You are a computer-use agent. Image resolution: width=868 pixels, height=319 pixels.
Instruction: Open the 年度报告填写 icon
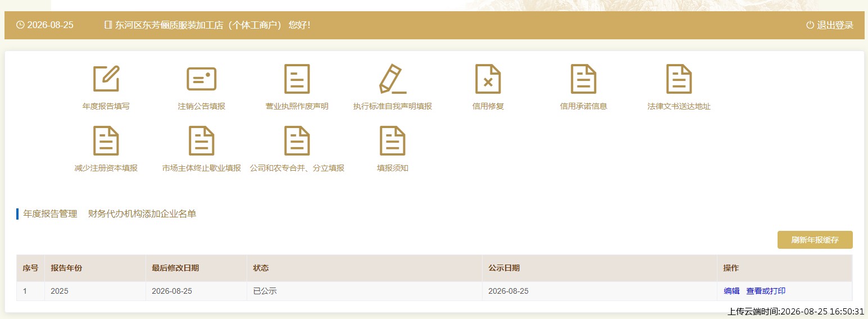[x=106, y=79]
